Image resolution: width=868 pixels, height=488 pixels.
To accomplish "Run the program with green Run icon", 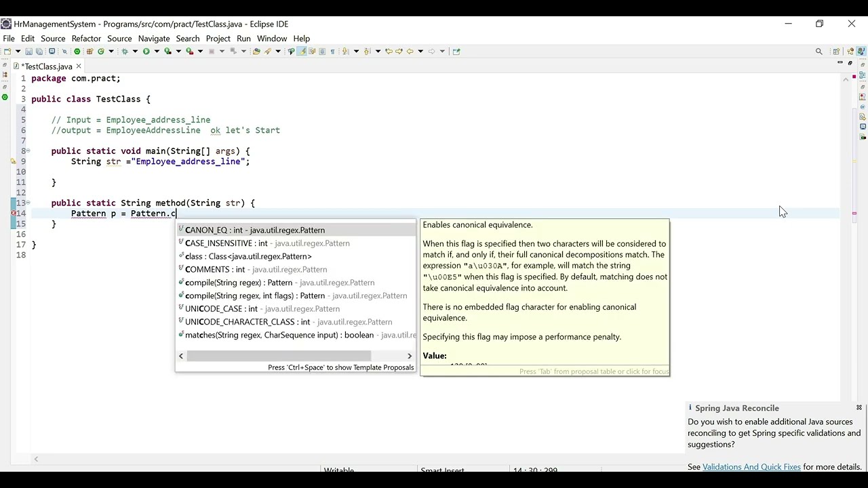I will click(146, 51).
